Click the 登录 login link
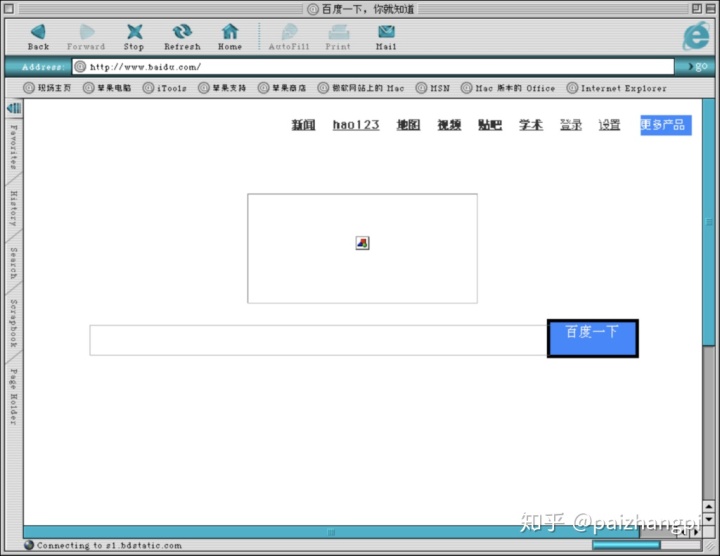 [571, 124]
